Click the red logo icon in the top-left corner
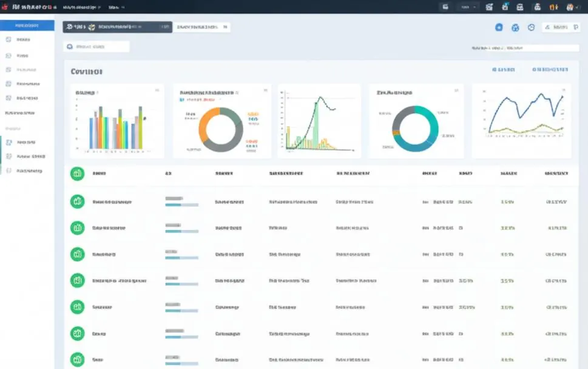The width and height of the screenshot is (588, 369). coord(5,7)
